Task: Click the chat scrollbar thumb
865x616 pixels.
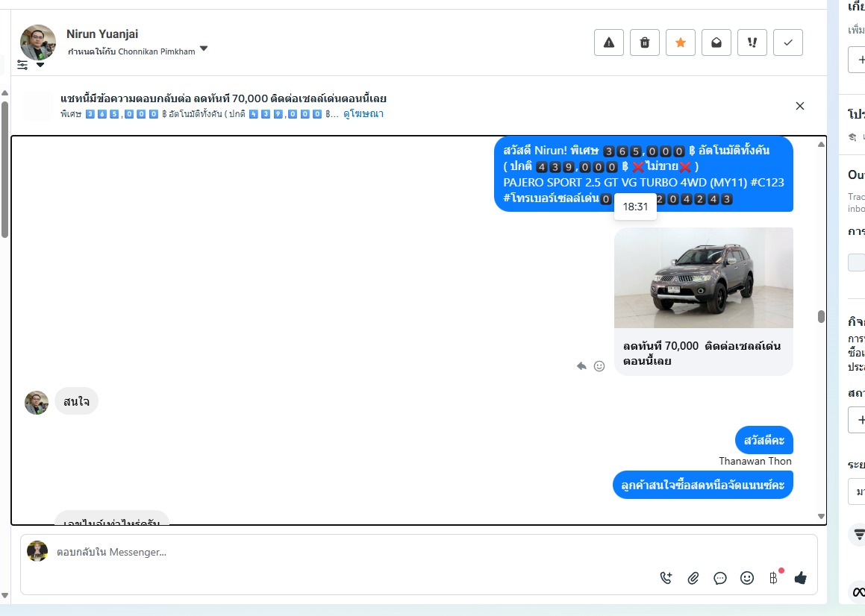Action: pyautogui.click(x=821, y=316)
